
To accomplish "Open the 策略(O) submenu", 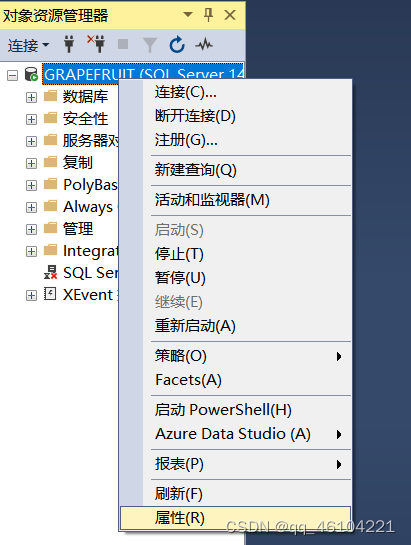I will (x=235, y=356).
